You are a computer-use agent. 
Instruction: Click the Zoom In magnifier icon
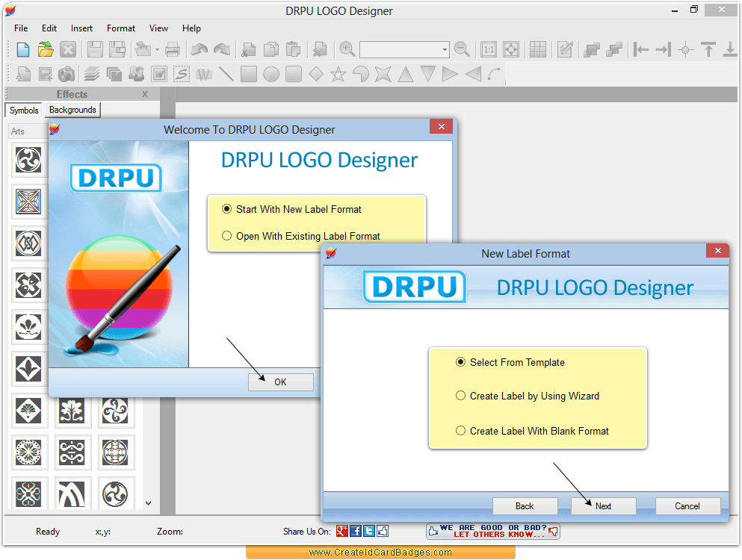tap(347, 49)
